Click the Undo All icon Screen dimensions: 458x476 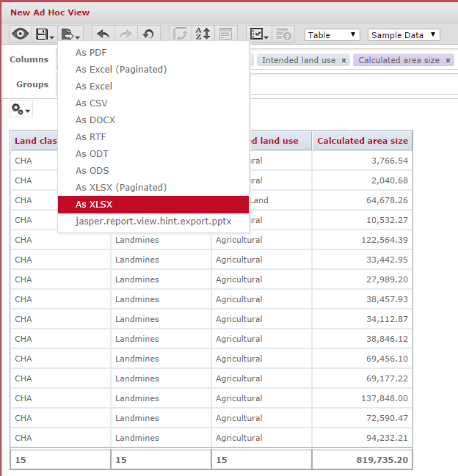click(x=148, y=34)
